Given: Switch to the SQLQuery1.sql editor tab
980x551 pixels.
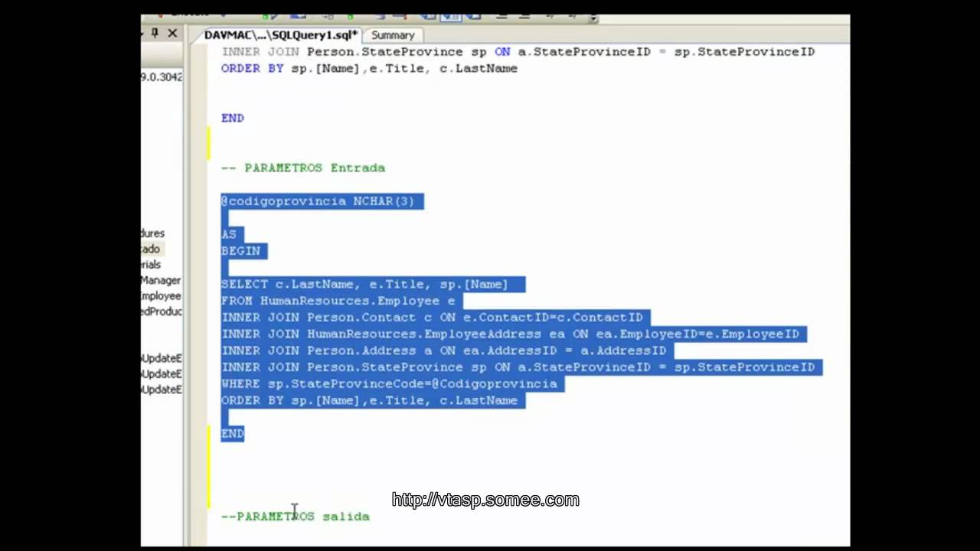Looking at the screenshot, I should pyautogui.click(x=279, y=35).
